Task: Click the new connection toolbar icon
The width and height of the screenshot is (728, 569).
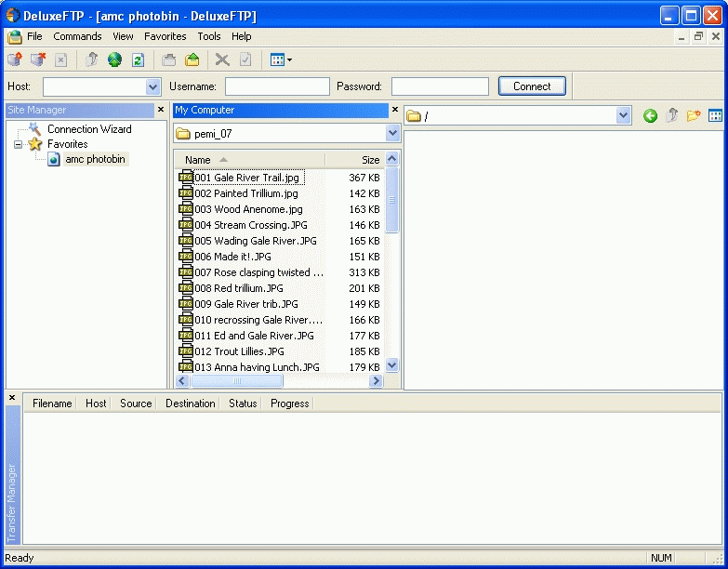Action: (x=15, y=60)
